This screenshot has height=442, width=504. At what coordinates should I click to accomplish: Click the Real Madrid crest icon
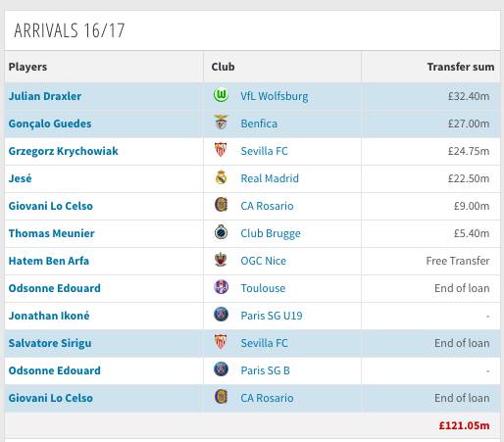221,177
